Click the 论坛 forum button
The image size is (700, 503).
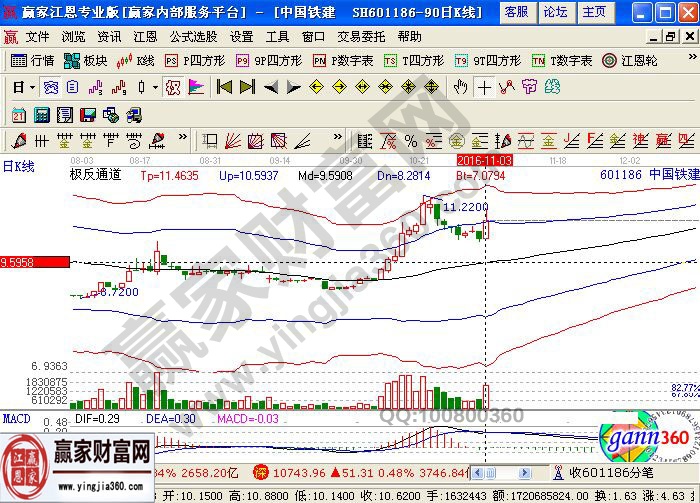click(555, 12)
